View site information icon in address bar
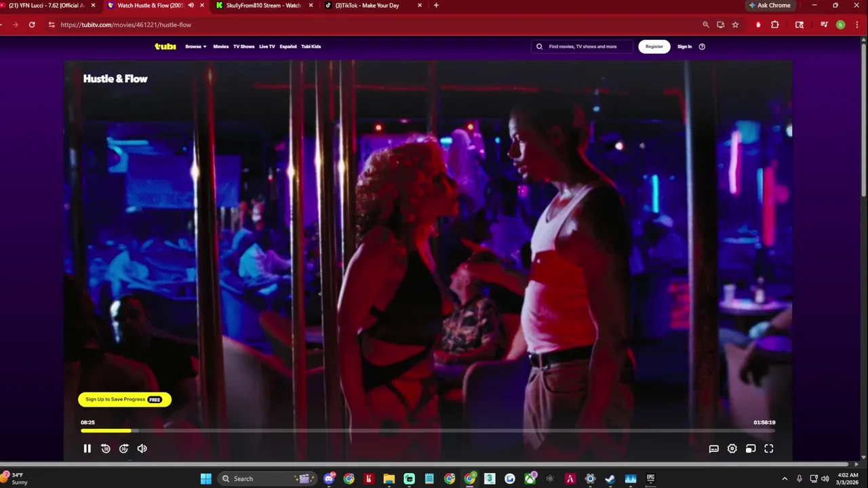The height and width of the screenshot is (488, 868). pyautogui.click(x=51, y=24)
